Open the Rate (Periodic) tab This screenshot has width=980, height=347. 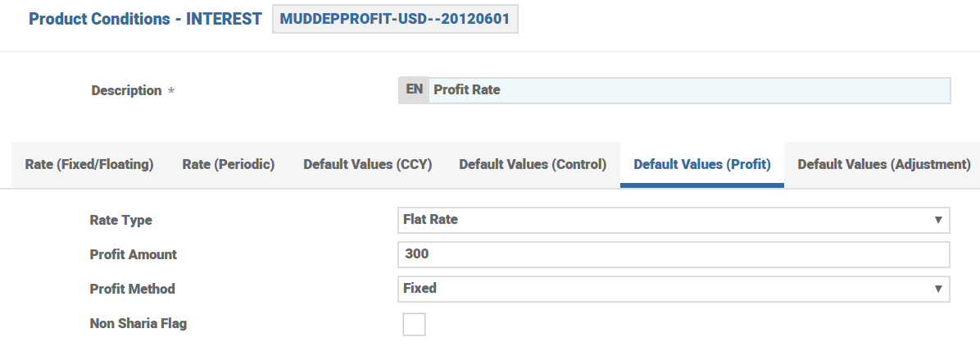(228, 164)
